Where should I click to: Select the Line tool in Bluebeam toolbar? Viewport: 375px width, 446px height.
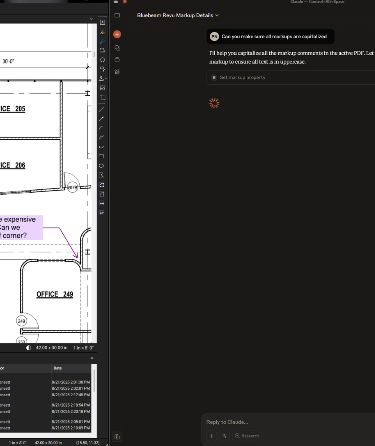(x=102, y=109)
